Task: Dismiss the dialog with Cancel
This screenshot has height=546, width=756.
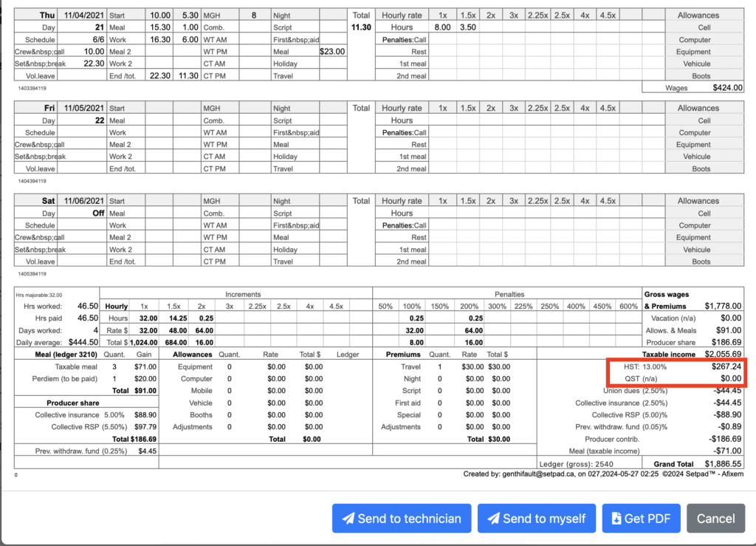Action: [715, 519]
